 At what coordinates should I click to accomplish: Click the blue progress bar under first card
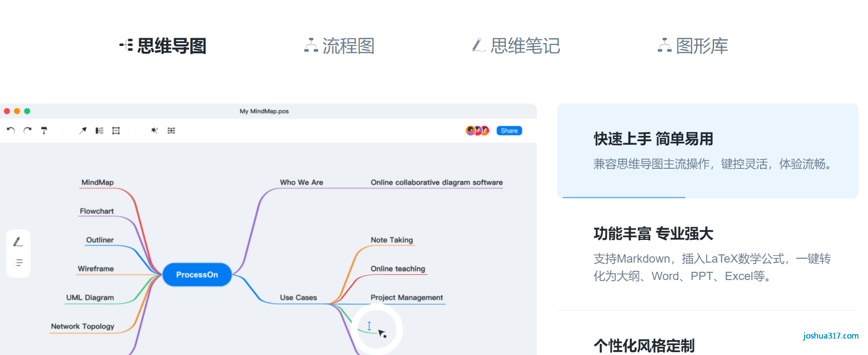(x=624, y=197)
